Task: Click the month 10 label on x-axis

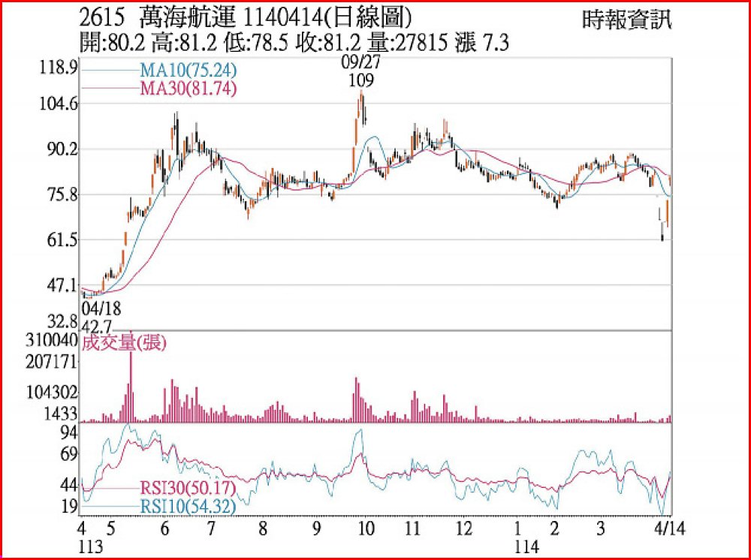Action: [x=365, y=527]
